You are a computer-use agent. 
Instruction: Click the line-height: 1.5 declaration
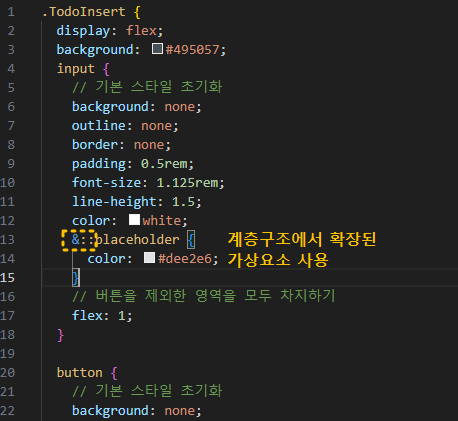(137, 202)
